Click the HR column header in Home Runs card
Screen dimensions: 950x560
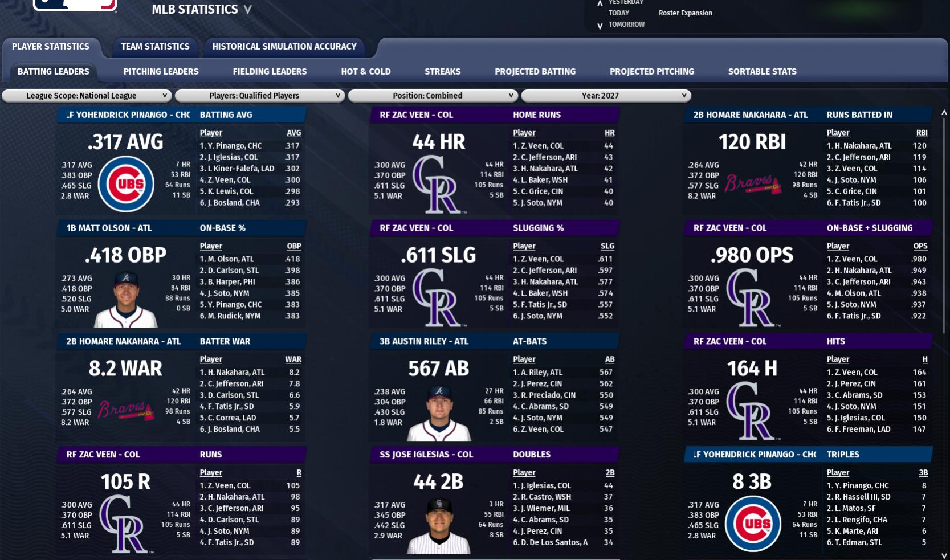click(610, 133)
